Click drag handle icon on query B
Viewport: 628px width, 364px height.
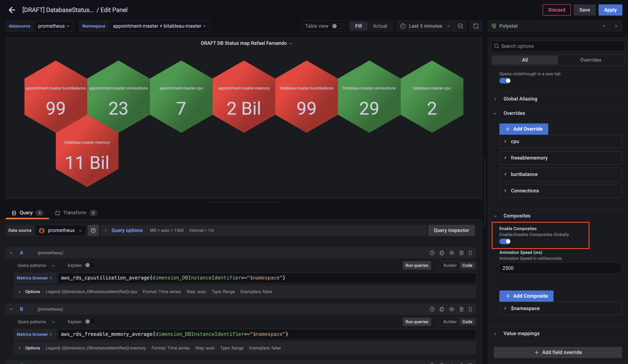[470, 309]
